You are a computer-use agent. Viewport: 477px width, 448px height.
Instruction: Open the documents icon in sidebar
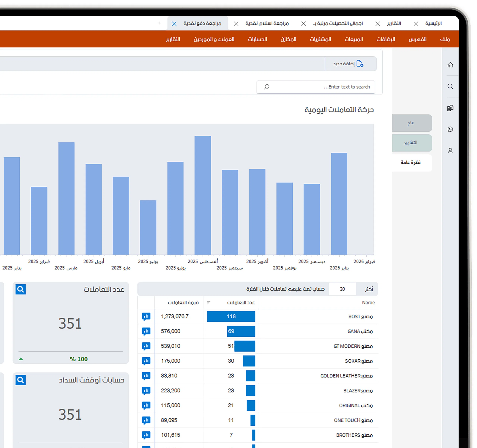[450, 108]
